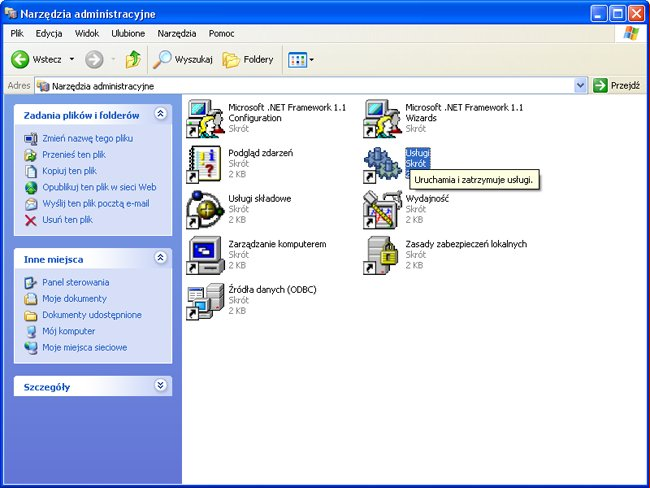
Task: Click the globe publish-to-Web icon
Action: pyautogui.click(x=31, y=188)
